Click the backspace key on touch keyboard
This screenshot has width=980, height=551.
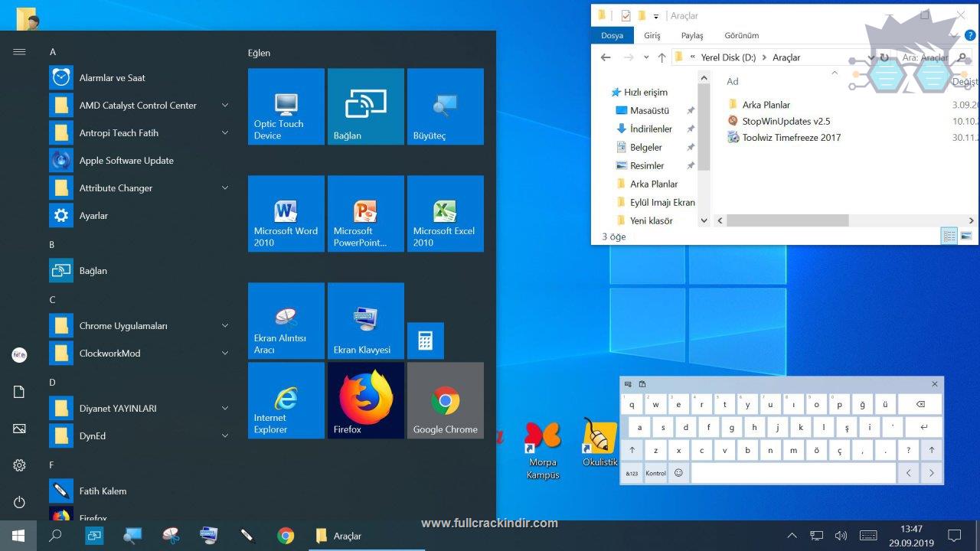pyautogui.click(x=920, y=404)
